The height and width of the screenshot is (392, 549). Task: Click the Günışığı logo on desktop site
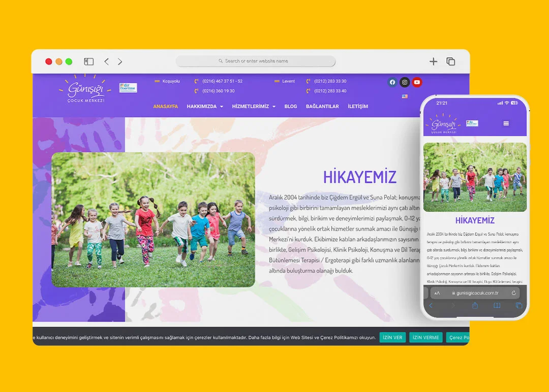85,88
